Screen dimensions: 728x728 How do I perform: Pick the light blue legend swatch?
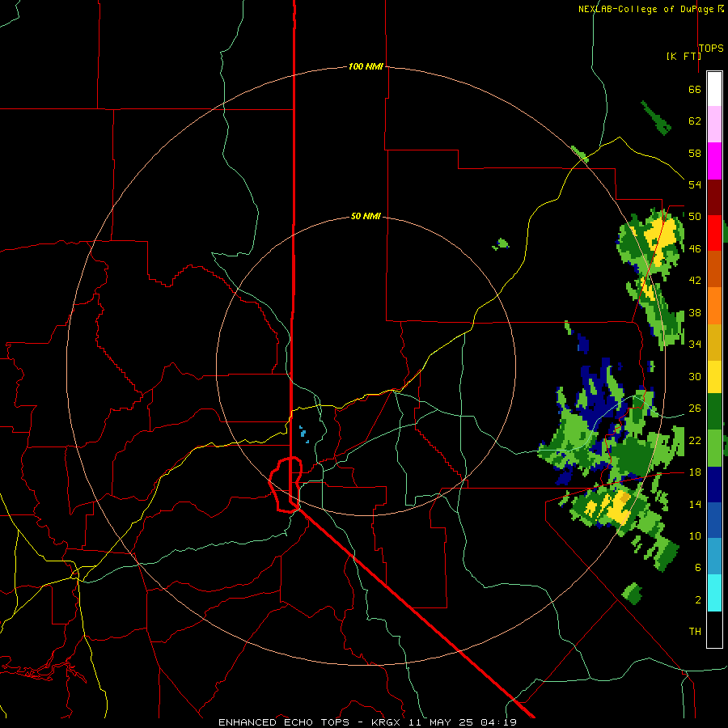click(714, 557)
